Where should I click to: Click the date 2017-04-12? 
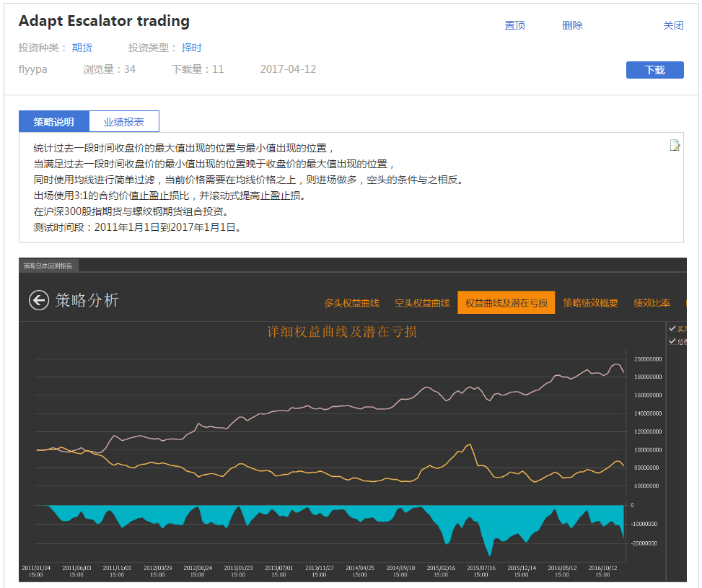coord(288,69)
